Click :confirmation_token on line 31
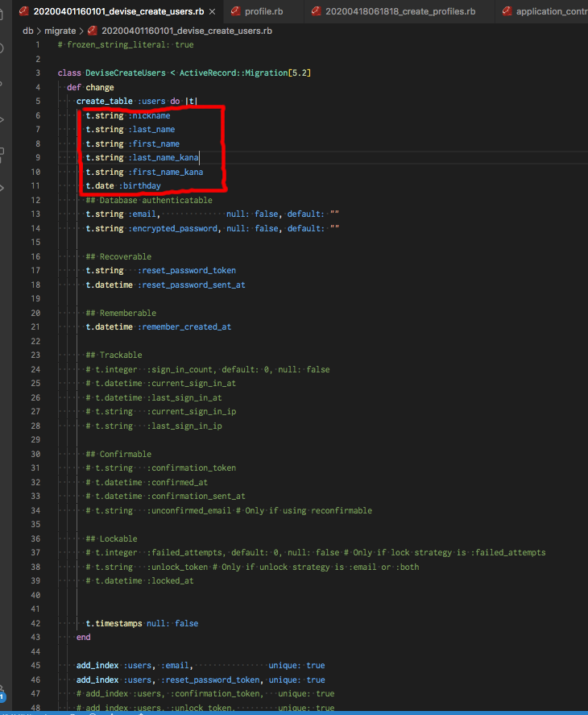588x715 pixels. pos(191,468)
